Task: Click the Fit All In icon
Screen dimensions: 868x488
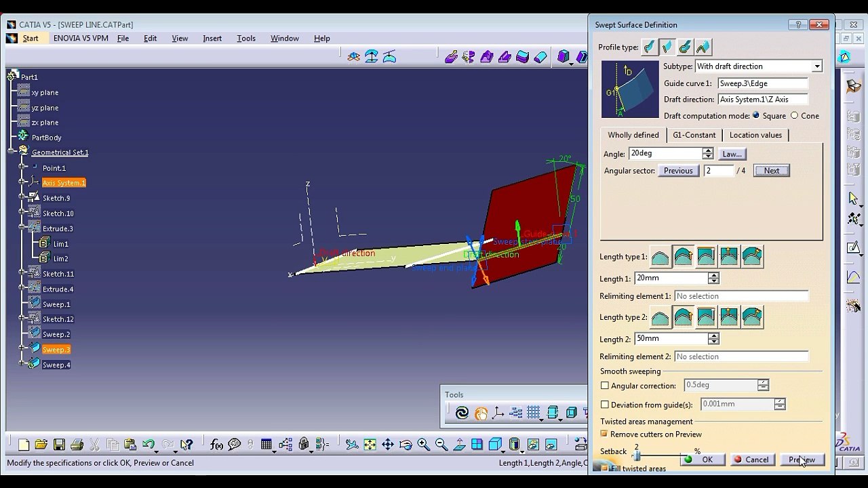Action: point(370,445)
